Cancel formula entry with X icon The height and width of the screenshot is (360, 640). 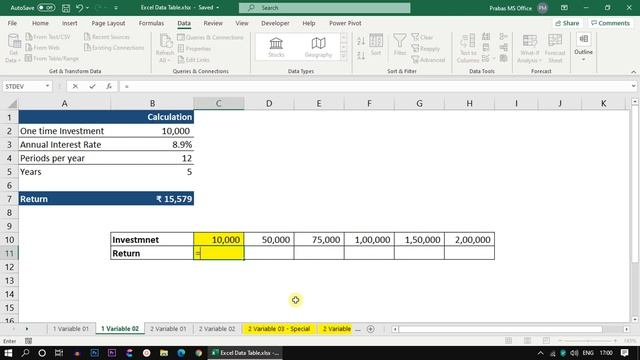tap(75, 86)
